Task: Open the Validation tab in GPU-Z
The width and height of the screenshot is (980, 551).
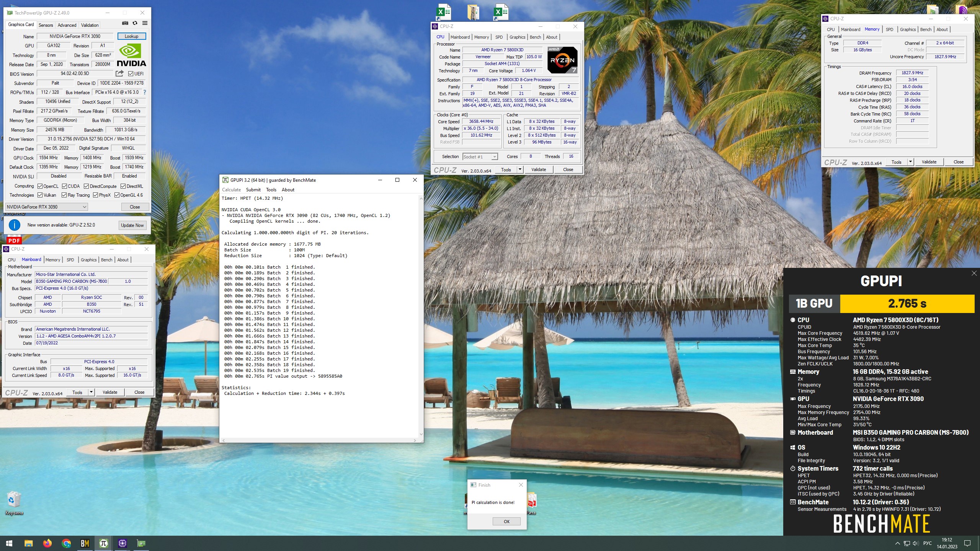Action: point(90,25)
